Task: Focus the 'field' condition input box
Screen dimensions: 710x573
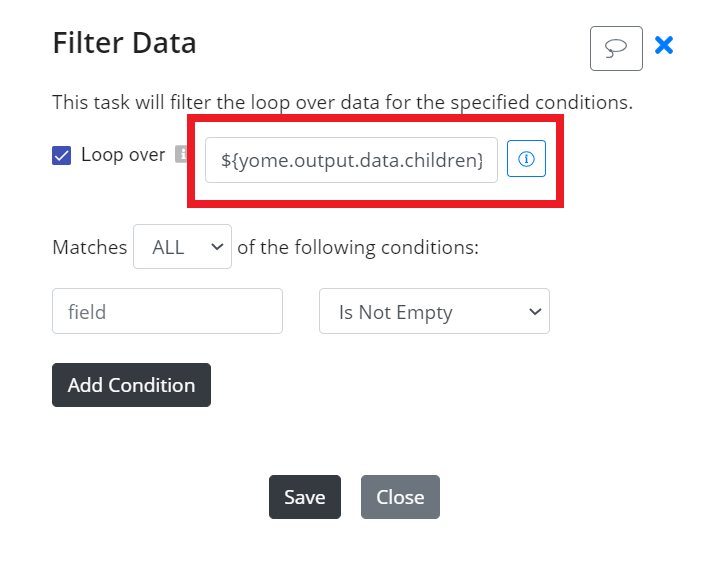Action: pyautogui.click(x=168, y=311)
